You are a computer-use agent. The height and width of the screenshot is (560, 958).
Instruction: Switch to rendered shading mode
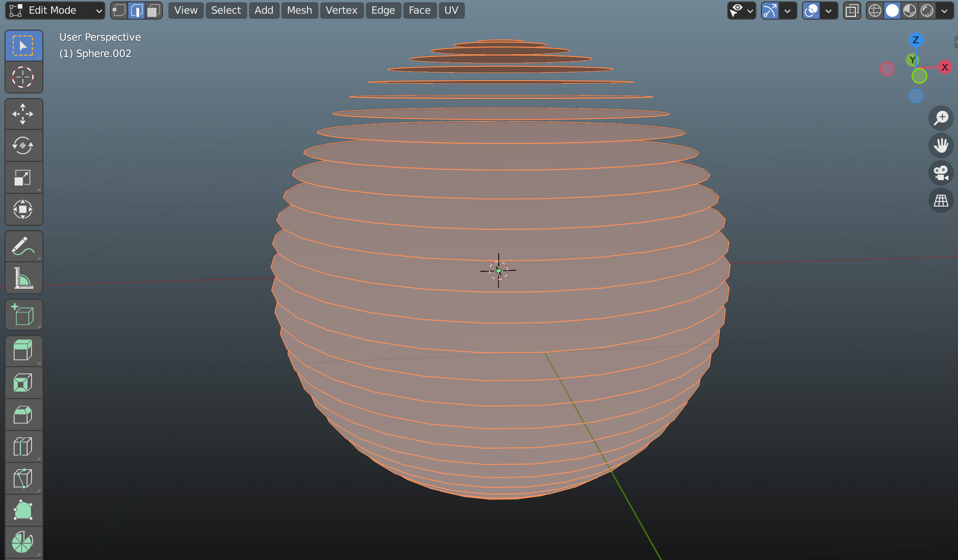[x=927, y=10]
